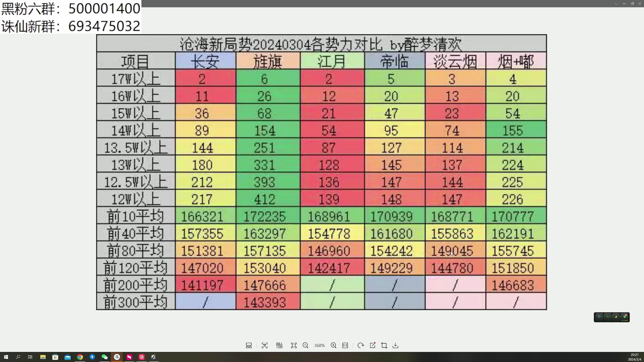Image resolution: width=644 pixels, height=362 pixels.
Task: Fit the image to the window
Action: tap(294, 346)
